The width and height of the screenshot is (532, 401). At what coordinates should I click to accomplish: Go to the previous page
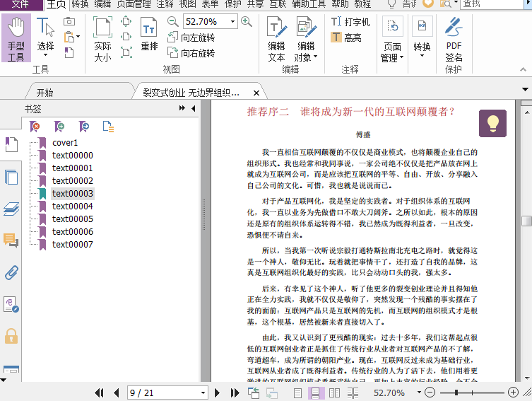117,393
